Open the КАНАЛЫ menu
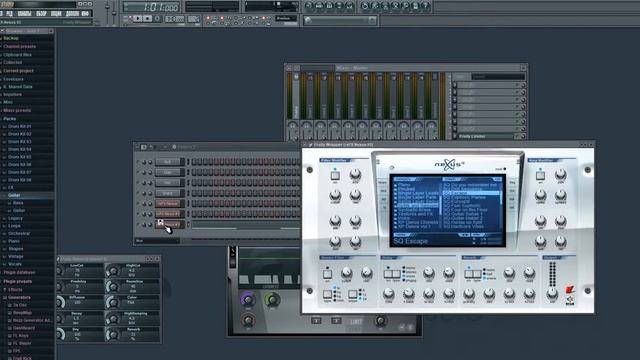The width and height of the screenshot is (640, 360). click(24, 13)
